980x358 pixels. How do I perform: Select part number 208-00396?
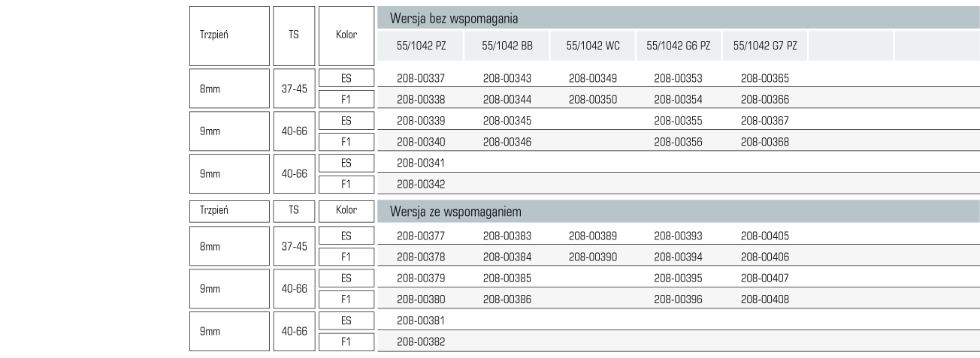(x=679, y=299)
